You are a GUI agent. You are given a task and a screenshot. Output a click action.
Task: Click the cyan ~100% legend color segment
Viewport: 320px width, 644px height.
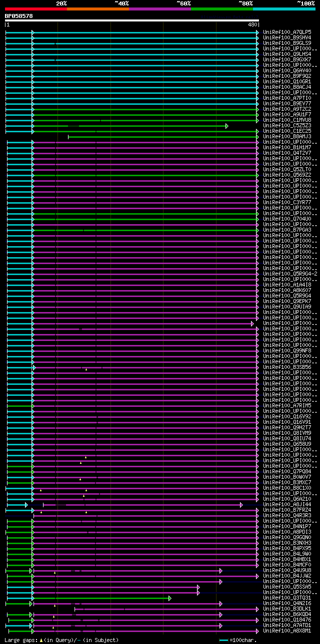(284, 9)
